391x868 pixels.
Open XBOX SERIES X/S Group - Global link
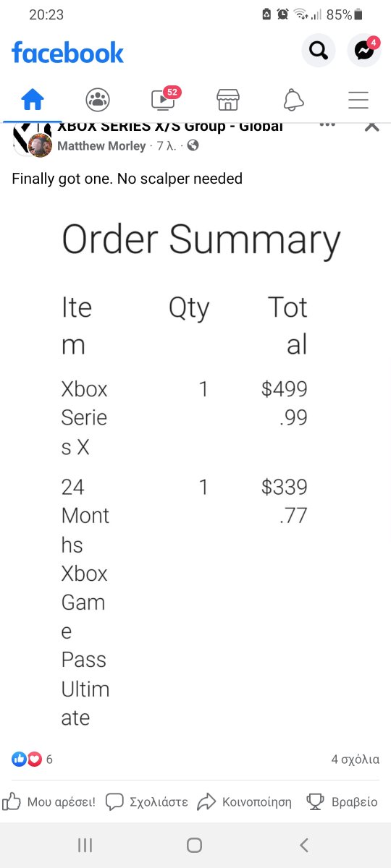170,127
